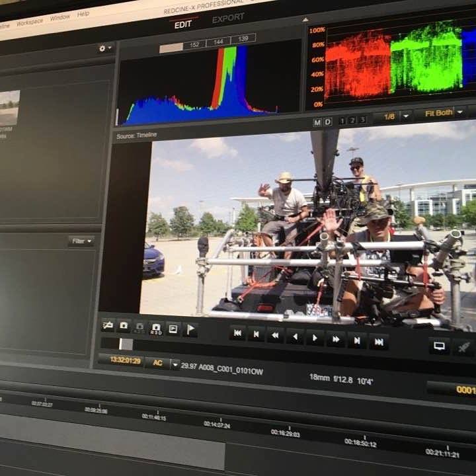Click the RED camera snapshot icon
Image resolution: width=476 pixels, height=476 pixels.
[156, 329]
